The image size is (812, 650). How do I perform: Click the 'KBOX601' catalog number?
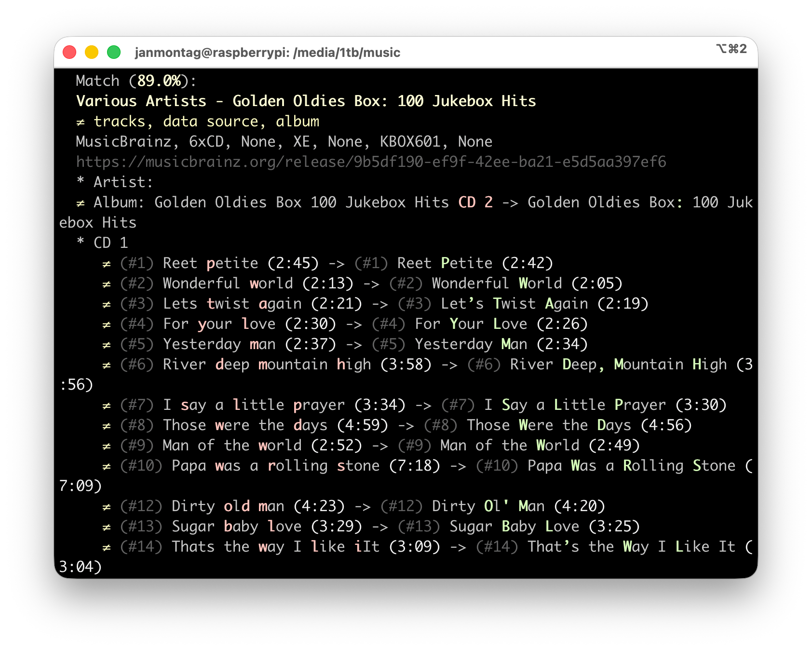(x=410, y=142)
